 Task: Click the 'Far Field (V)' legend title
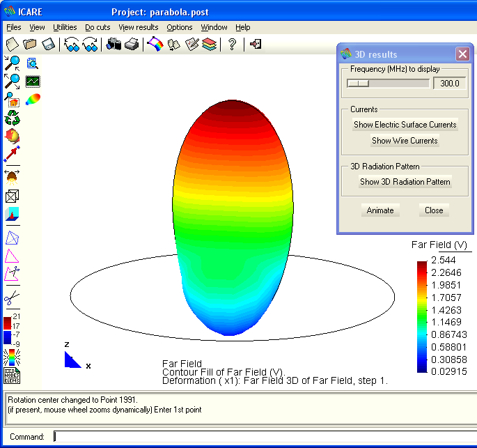tap(439, 245)
